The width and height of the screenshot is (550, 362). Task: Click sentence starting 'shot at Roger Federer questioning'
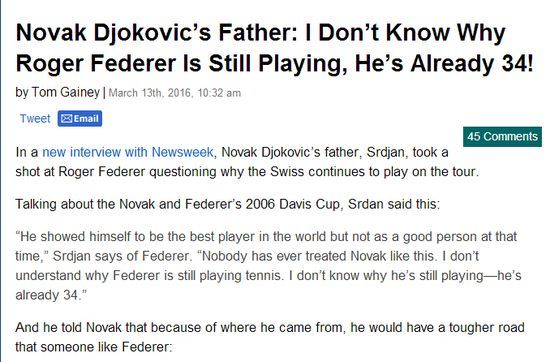[247, 172]
